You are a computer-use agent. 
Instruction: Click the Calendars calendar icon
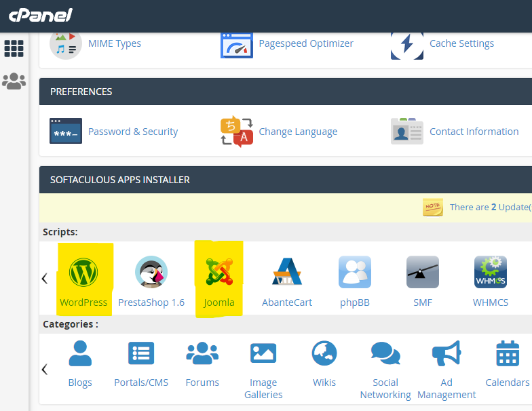coord(508,353)
